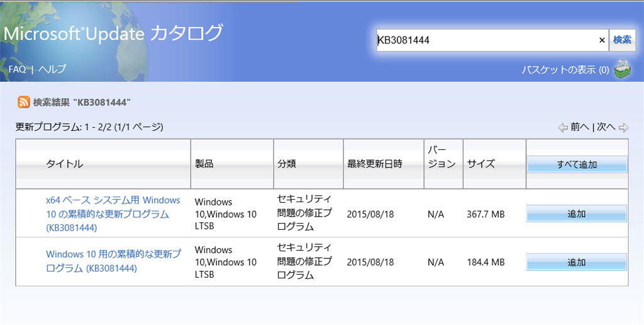Sort by バージョン column header

click(x=441, y=157)
